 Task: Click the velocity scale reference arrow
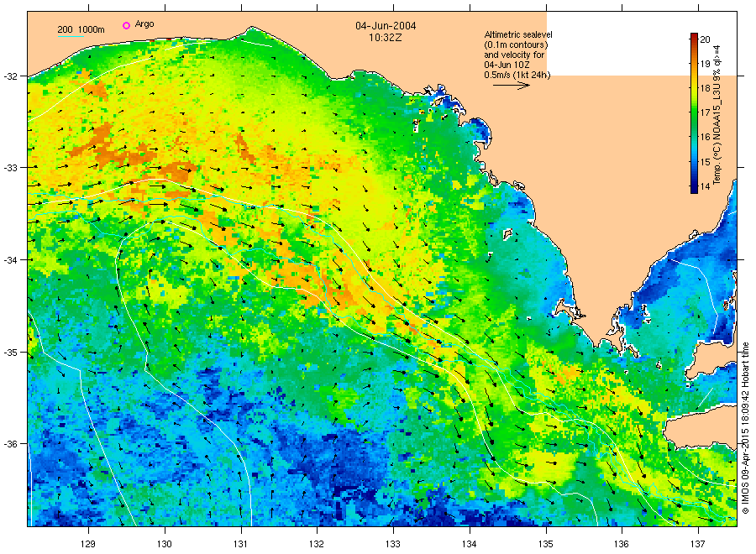coord(512,86)
